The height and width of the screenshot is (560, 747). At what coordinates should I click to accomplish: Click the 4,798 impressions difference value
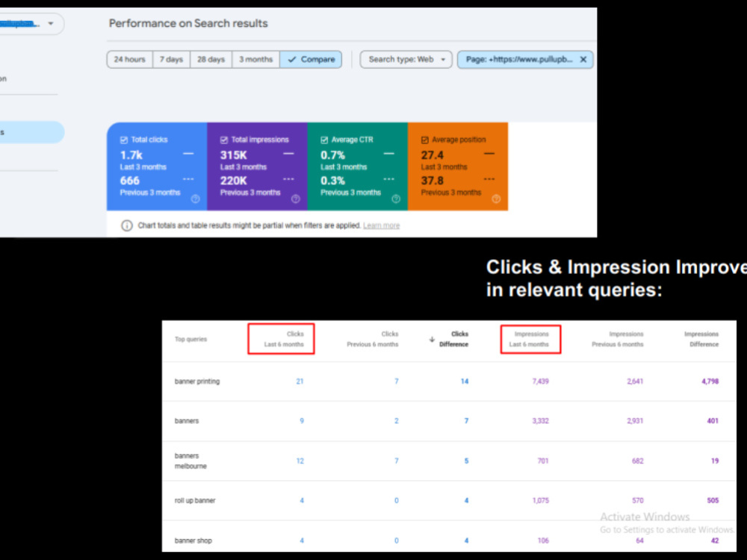coord(710,382)
